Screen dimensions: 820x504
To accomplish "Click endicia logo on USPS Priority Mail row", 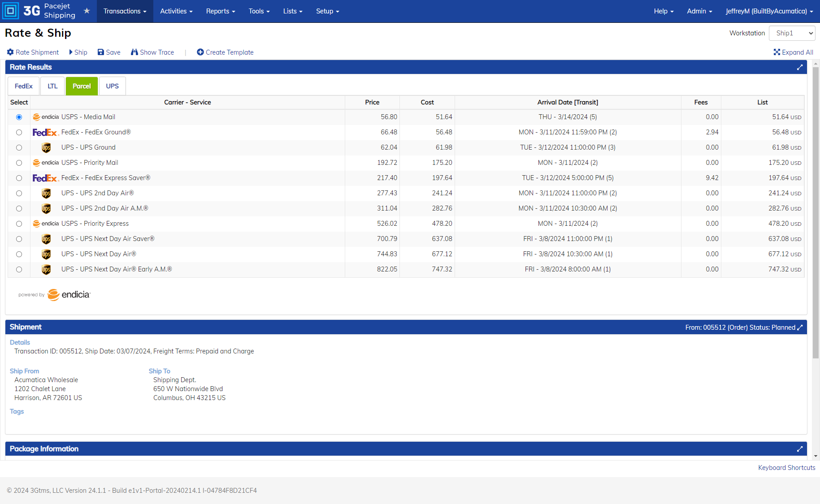I will click(46, 163).
